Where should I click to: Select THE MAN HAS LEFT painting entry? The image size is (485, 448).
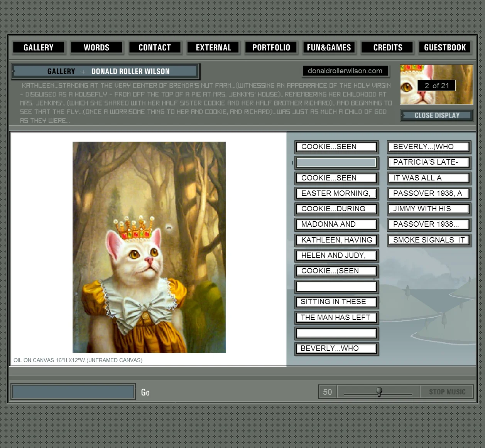point(336,317)
